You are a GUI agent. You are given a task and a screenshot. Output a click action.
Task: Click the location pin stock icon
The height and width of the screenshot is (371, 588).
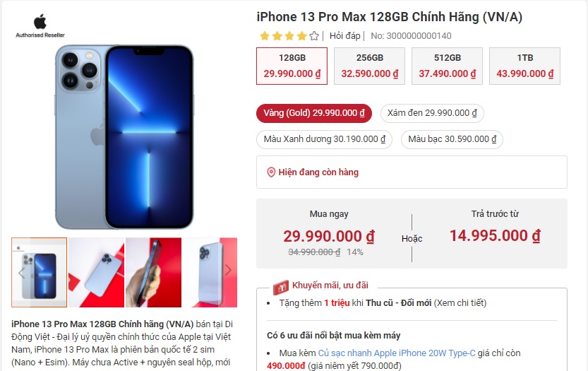point(271,172)
